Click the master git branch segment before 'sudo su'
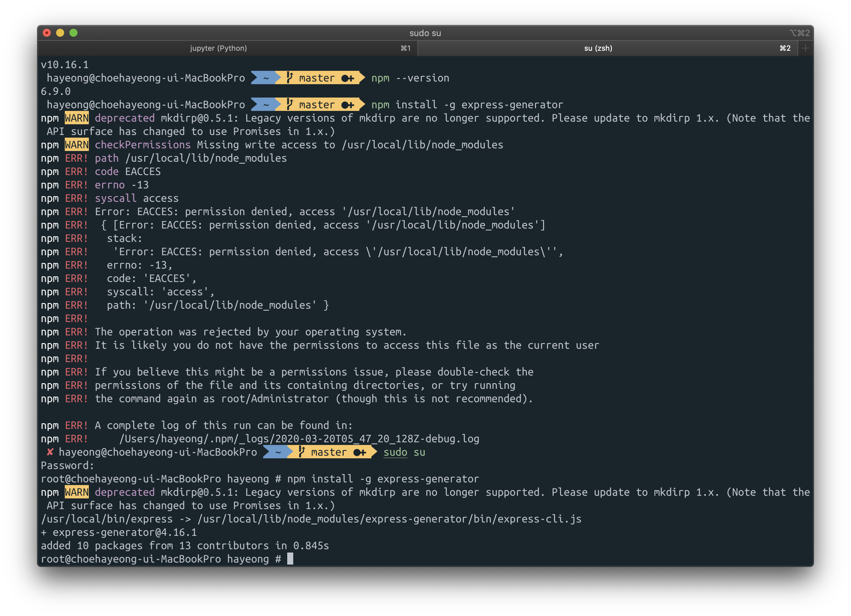This screenshot has width=851, height=616. tap(332, 452)
